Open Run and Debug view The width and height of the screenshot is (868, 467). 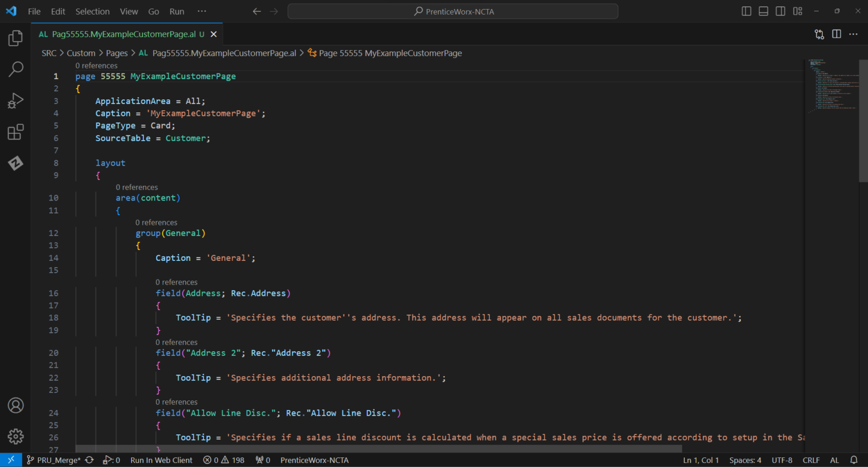click(x=15, y=100)
